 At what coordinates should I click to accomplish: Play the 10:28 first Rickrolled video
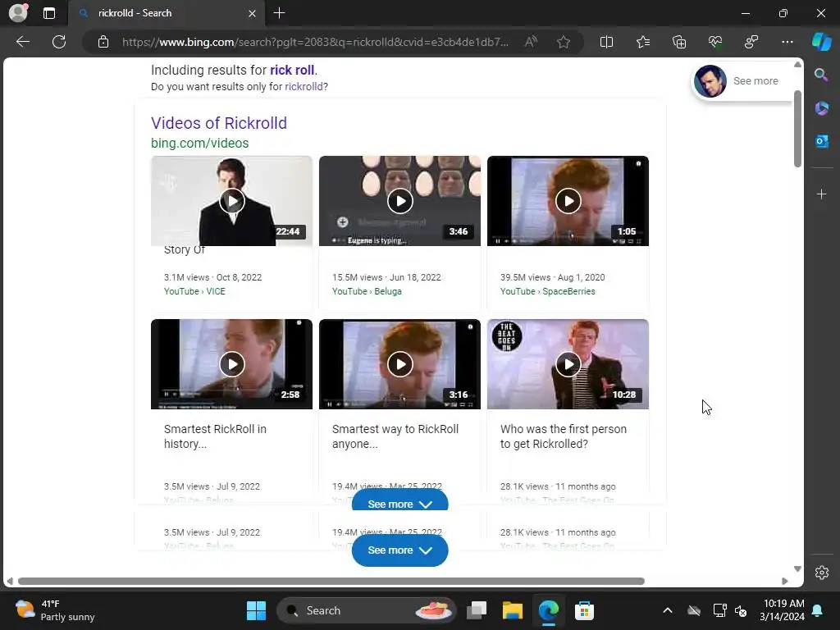pyautogui.click(x=568, y=364)
